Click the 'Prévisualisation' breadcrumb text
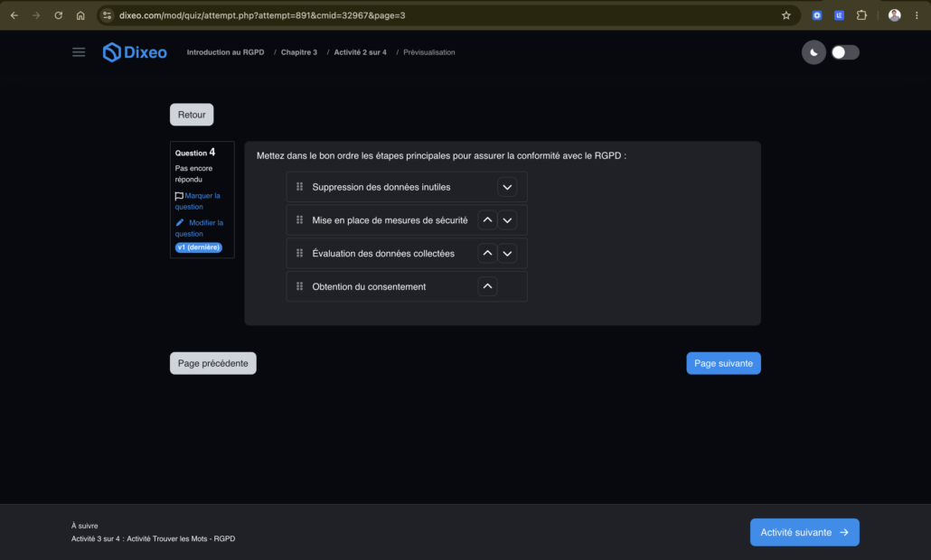Viewport: 931px width, 560px height. (x=429, y=52)
